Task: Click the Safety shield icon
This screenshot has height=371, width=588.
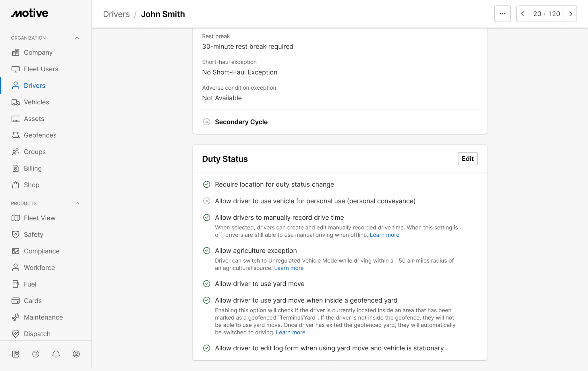Action: (16, 234)
